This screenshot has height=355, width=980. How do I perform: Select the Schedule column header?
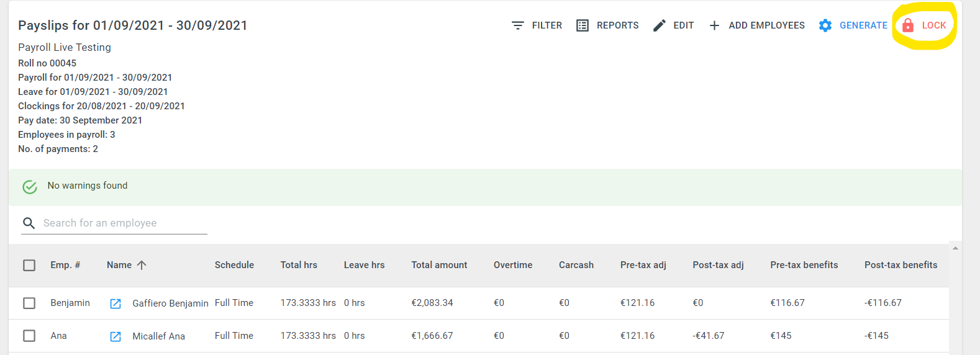point(234,265)
